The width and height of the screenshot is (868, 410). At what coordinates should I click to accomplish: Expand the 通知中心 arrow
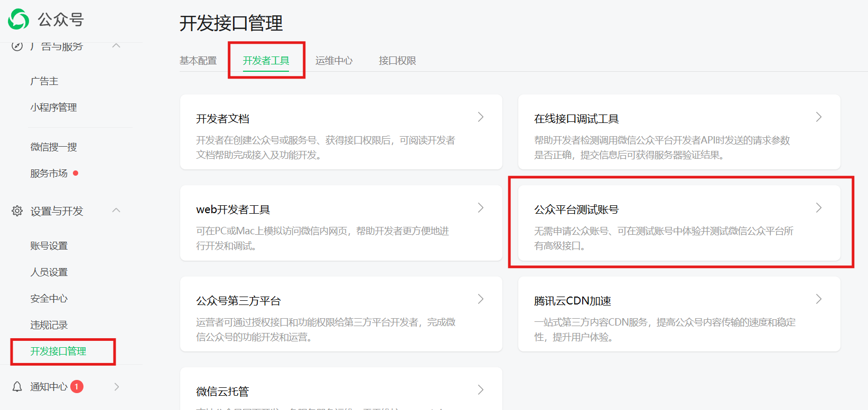[117, 387]
